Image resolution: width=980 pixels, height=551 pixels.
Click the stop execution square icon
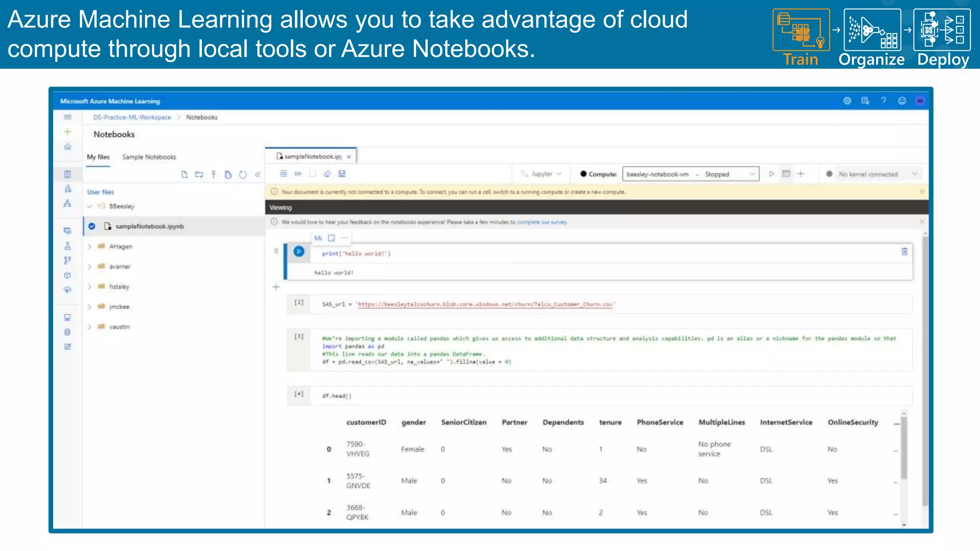312,174
